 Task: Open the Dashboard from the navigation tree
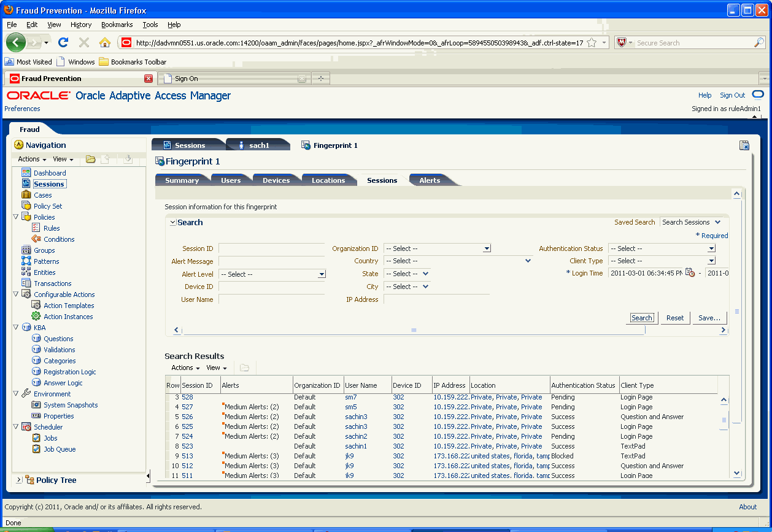point(49,172)
